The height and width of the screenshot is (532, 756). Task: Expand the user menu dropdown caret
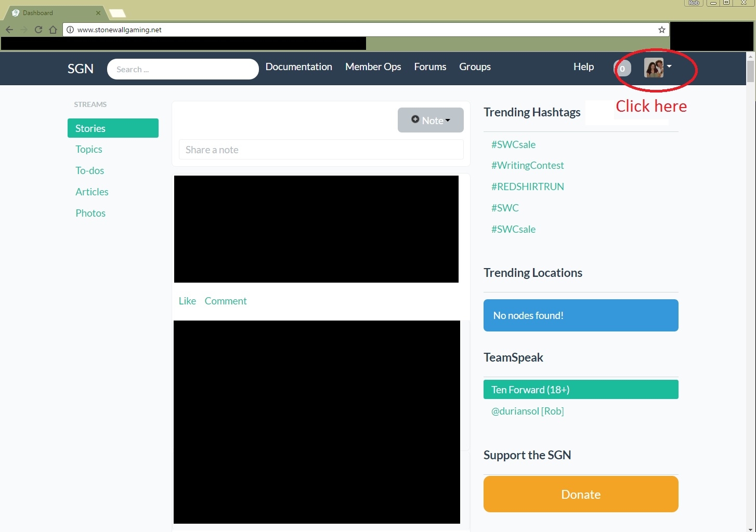pos(669,66)
